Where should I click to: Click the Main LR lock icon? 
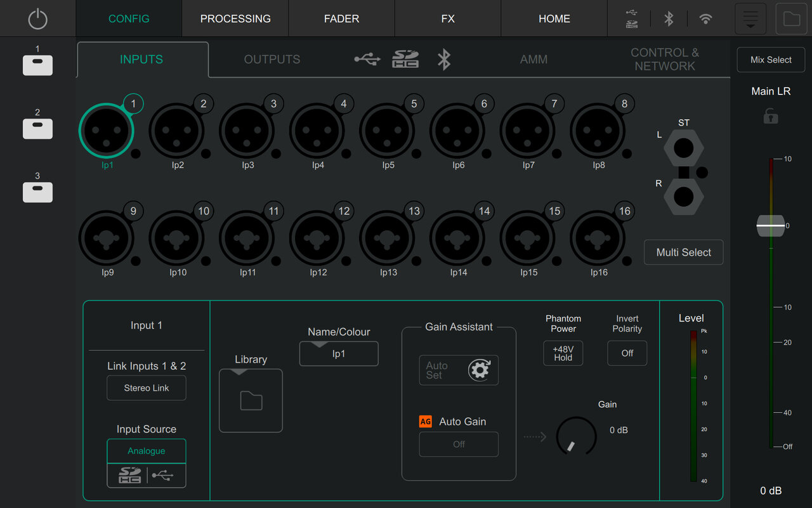(771, 115)
